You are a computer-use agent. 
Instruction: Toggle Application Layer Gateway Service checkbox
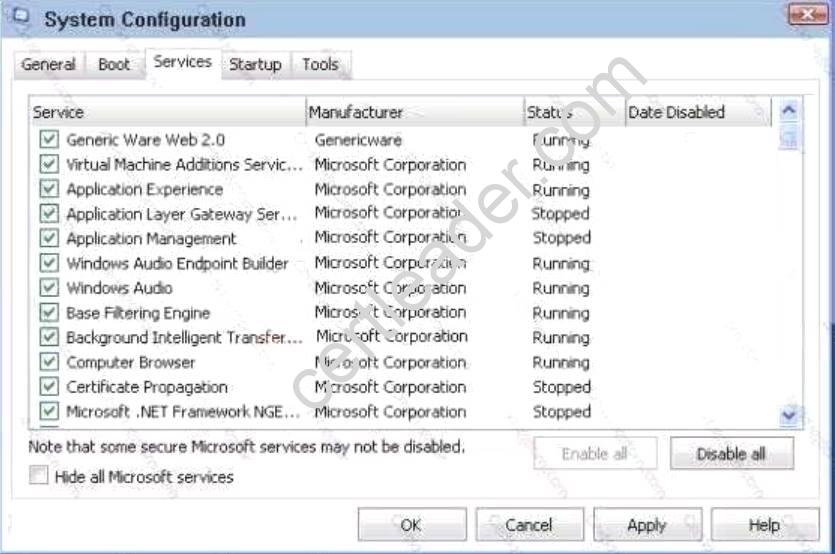click(x=49, y=214)
